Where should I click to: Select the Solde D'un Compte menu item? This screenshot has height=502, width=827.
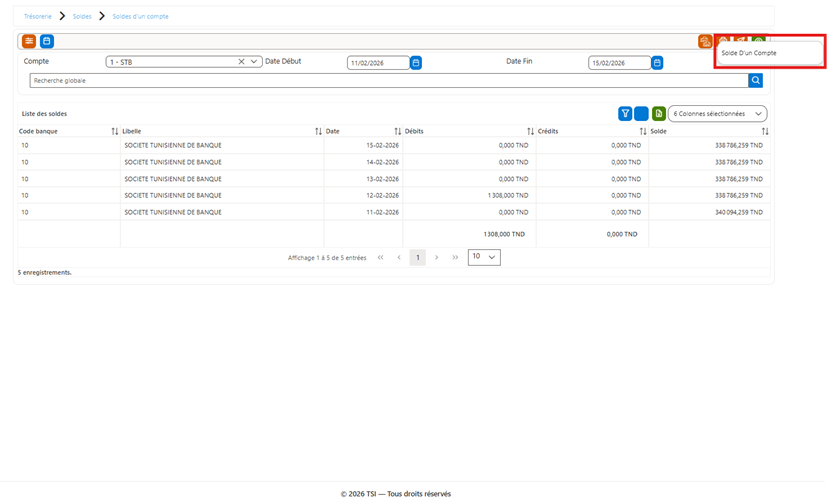tap(749, 53)
